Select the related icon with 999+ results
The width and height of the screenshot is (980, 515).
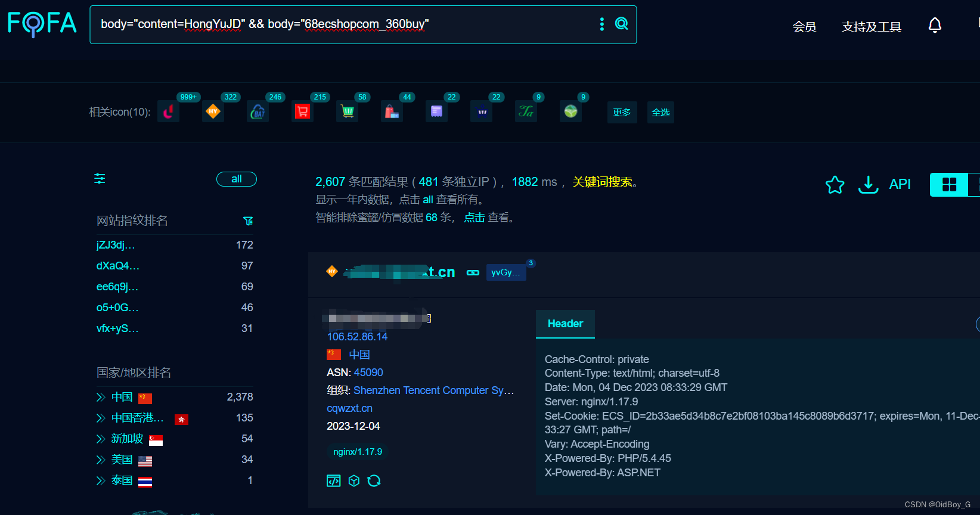tap(168, 111)
